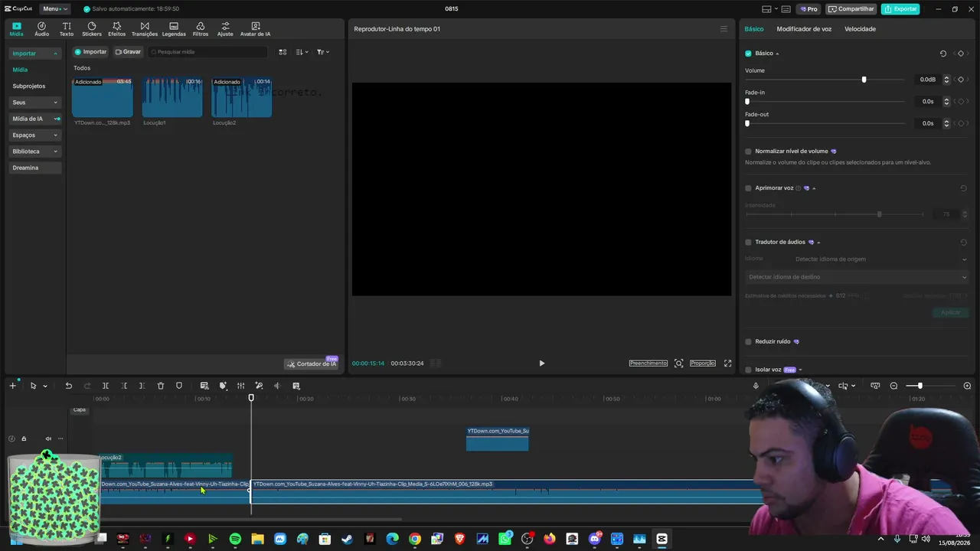Enter fullscreen preview in the player

(x=727, y=364)
